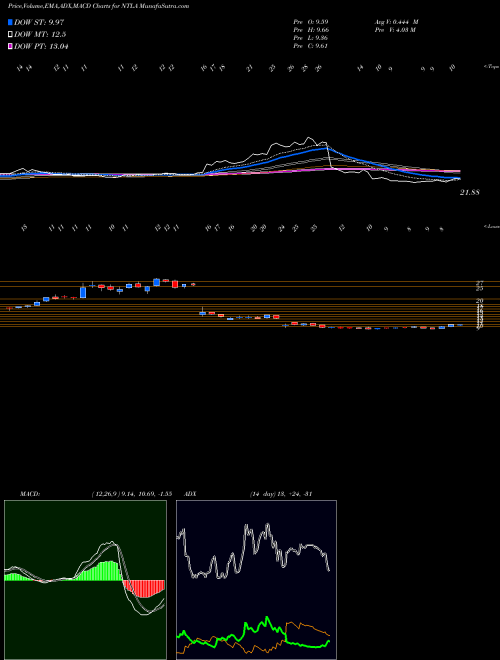Click the 'Pre C: 9.61' value
The image size is (500, 660).
pyautogui.click(x=311, y=46)
